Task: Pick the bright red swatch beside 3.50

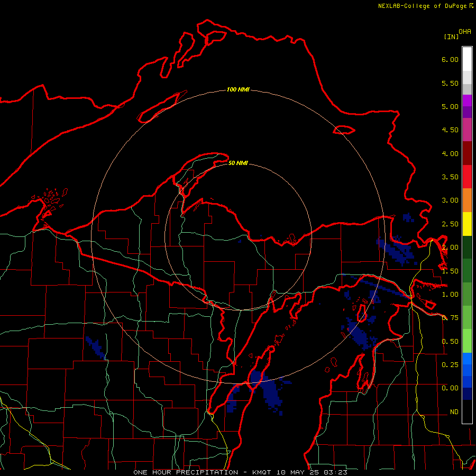Action: [467, 177]
